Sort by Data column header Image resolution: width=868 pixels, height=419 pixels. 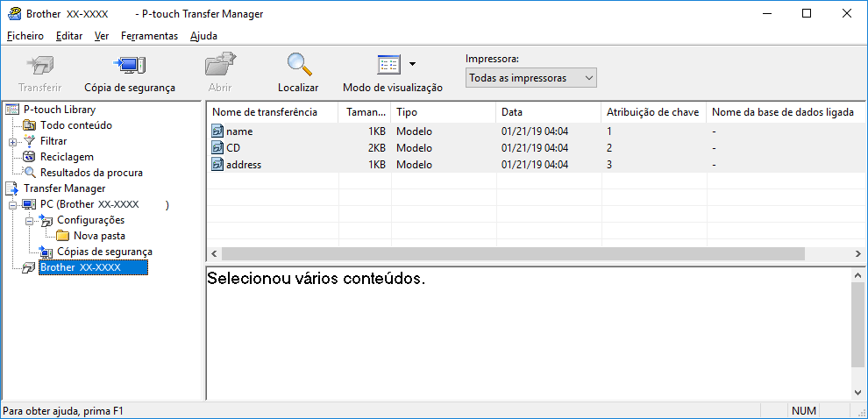tap(548, 112)
